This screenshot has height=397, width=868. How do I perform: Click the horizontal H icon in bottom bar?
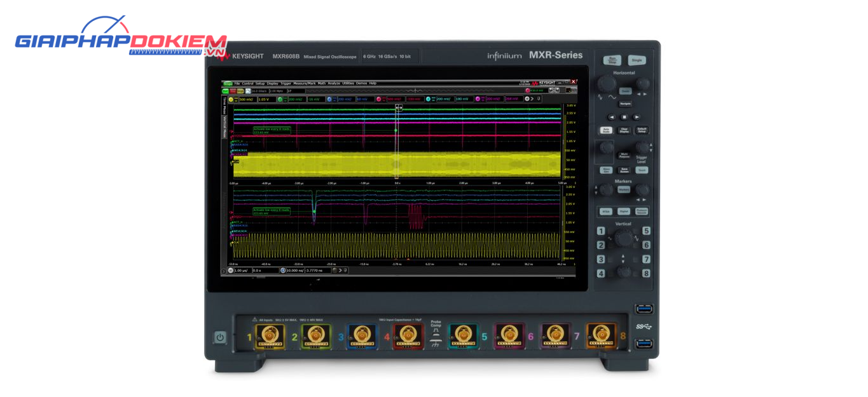[x=230, y=271]
